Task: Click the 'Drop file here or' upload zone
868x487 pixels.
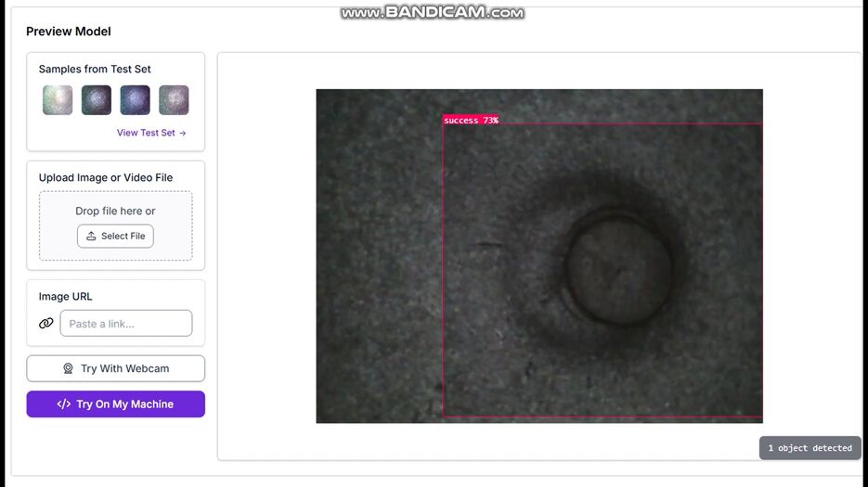Action: coord(115,211)
